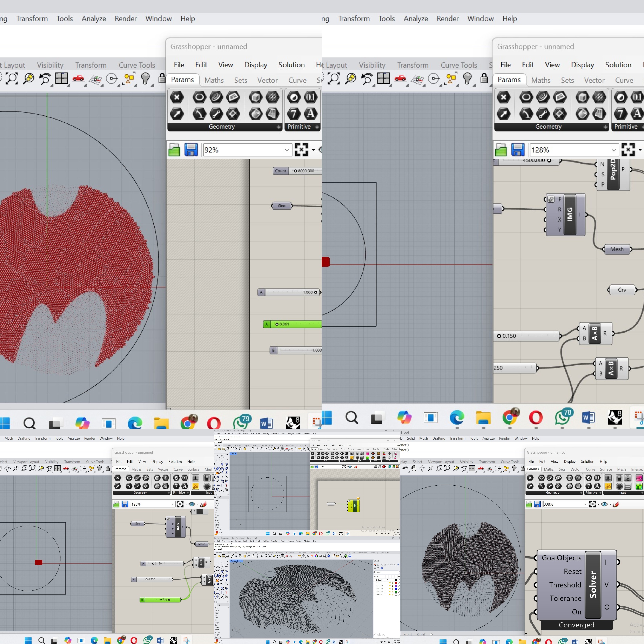Pan hand icon in the Rhino window behind Solver
The image size is (644, 644).
click(x=414, y=468)
